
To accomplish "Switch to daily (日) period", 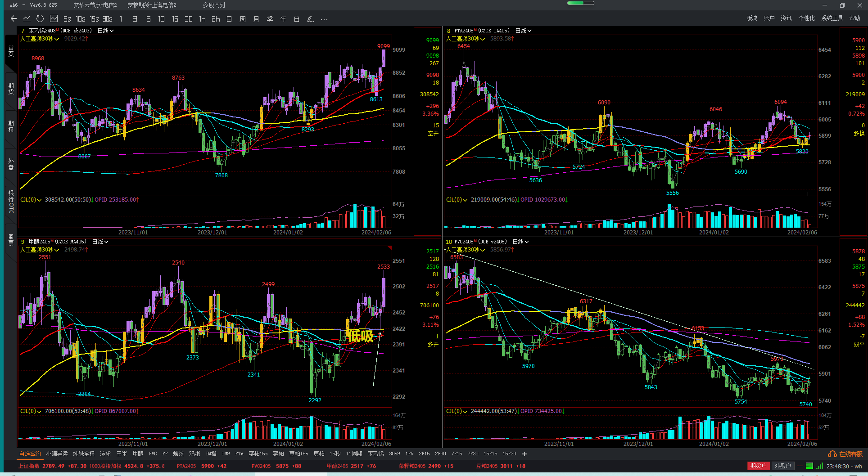I will coord(229,19).
